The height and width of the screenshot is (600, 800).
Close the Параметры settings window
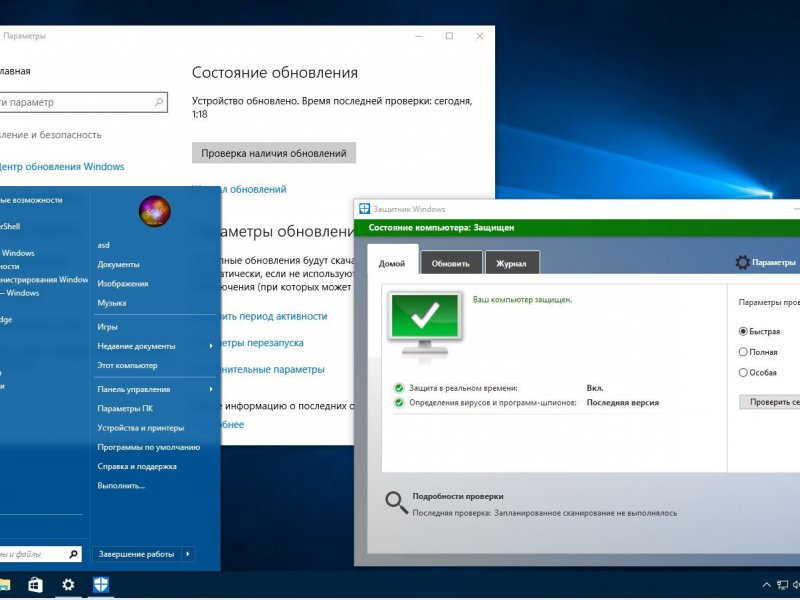pos(480,36)
